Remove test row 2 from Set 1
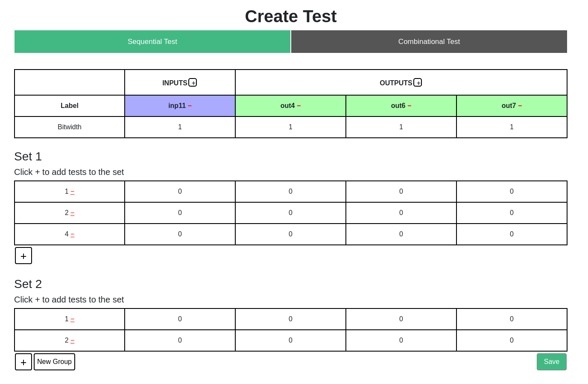Image resolution: width=588 pixels, height=384 pixels. tap(72, 212)
